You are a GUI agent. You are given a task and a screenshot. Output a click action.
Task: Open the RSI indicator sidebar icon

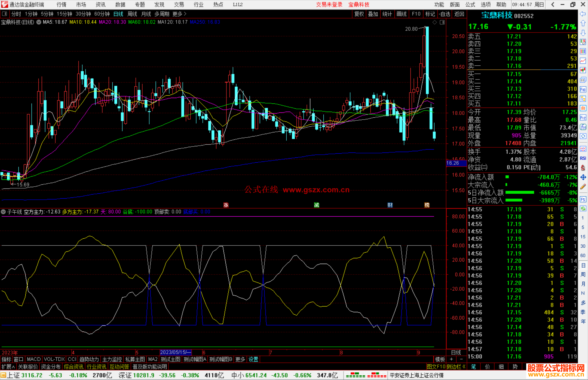[583, 158]
